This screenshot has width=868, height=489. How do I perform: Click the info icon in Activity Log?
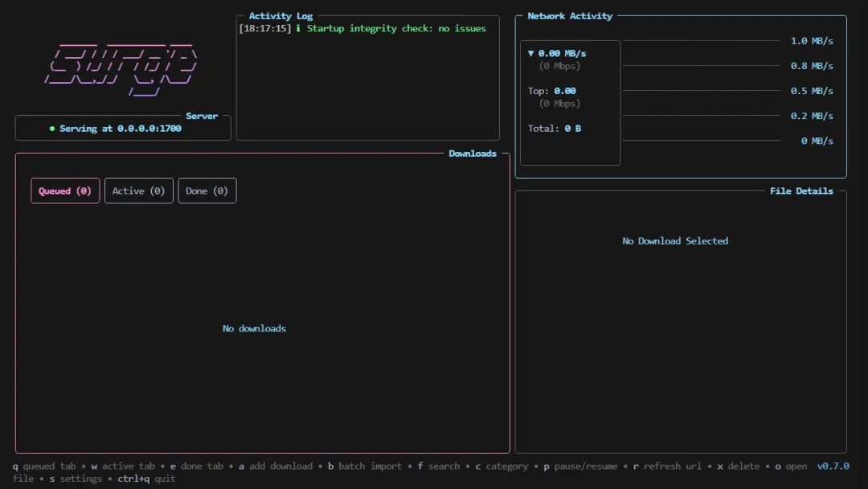pyautogui.click(x=298, y=28)
